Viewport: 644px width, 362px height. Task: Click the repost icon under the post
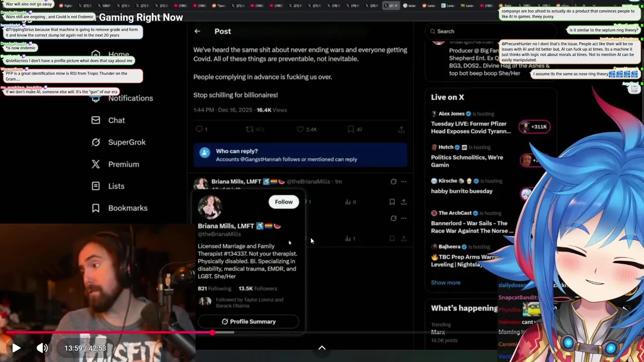[x=249, y=129]
